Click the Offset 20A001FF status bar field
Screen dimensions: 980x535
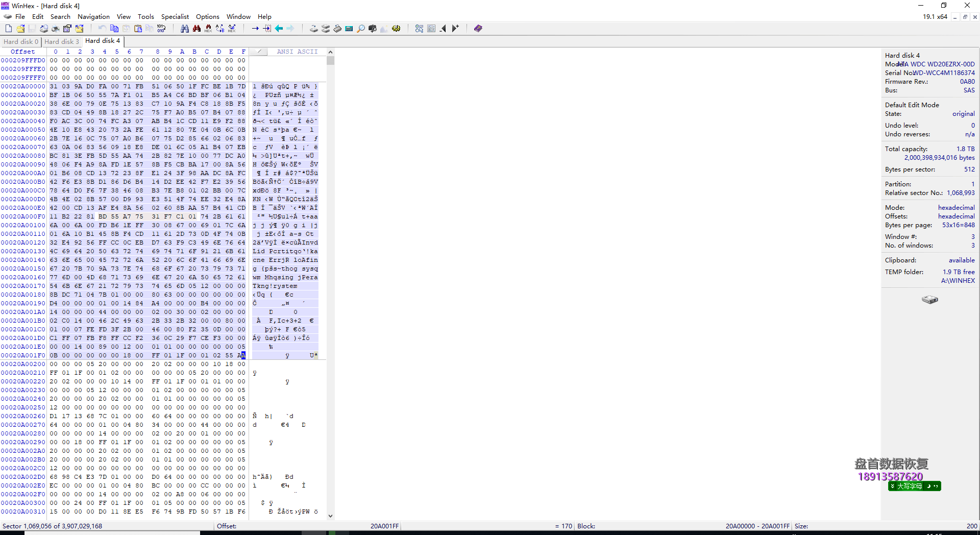coord(308,526)
